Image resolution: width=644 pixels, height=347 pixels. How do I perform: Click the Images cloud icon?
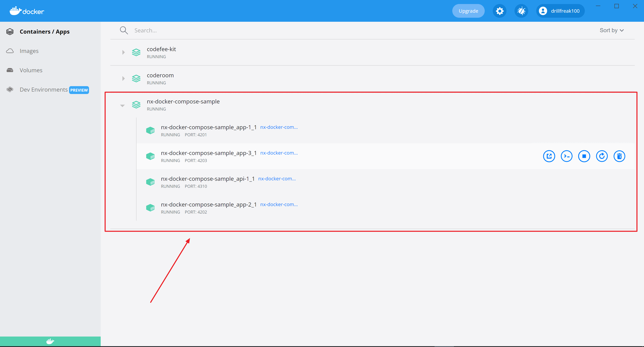(x=10, y=51)
